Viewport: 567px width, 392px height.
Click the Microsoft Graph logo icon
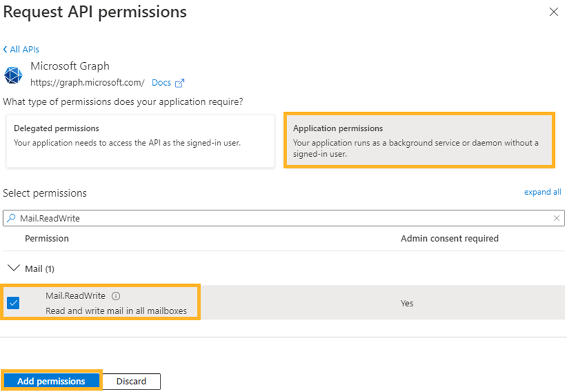tap(13, 75)
